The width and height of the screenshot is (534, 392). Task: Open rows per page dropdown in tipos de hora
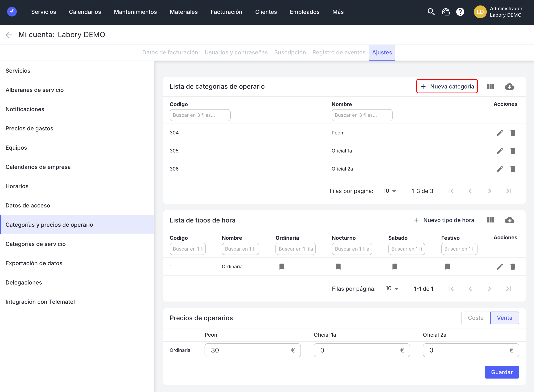point(392,289)
